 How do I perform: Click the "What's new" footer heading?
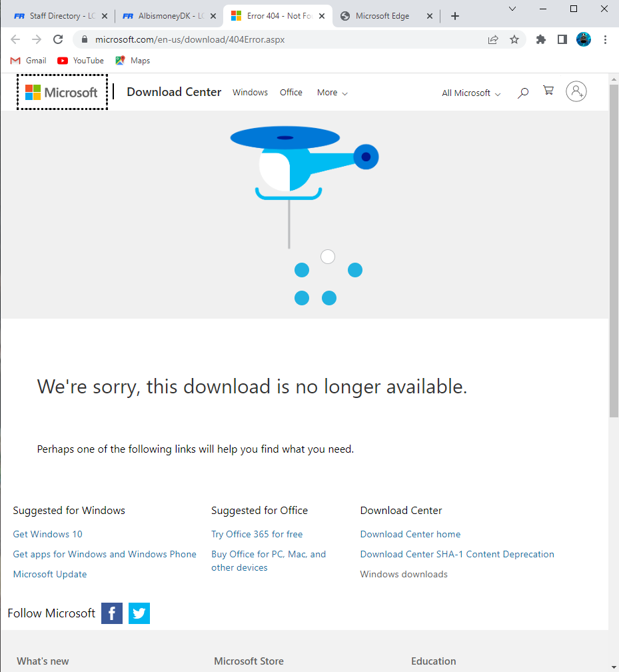coord(43,661)
